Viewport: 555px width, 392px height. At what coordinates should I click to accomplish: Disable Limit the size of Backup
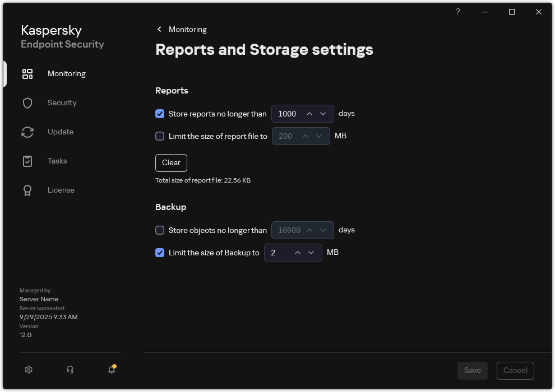coord(160,253)
